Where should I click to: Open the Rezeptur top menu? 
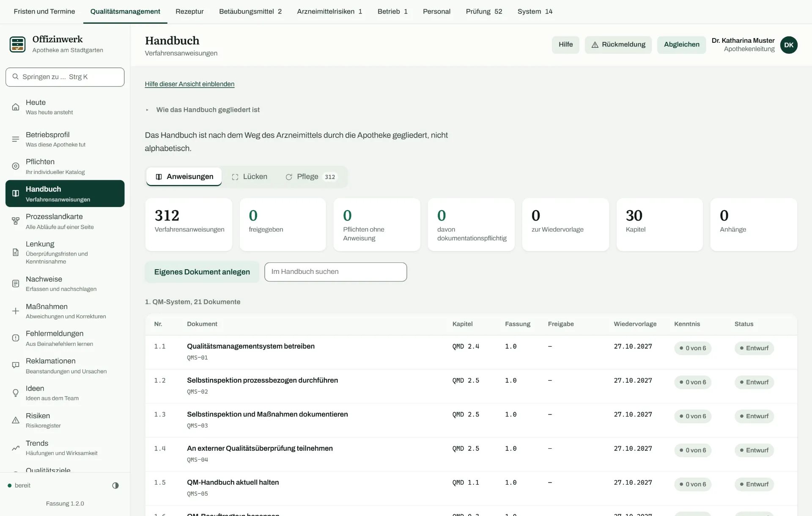click(189, 11)
